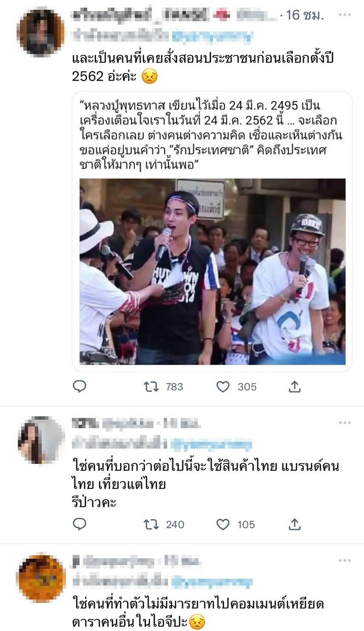The image size is (364, 631).
Task: Open the three-dot menu on second tweet
Action: pyautogui.click(x=344, y=423)
